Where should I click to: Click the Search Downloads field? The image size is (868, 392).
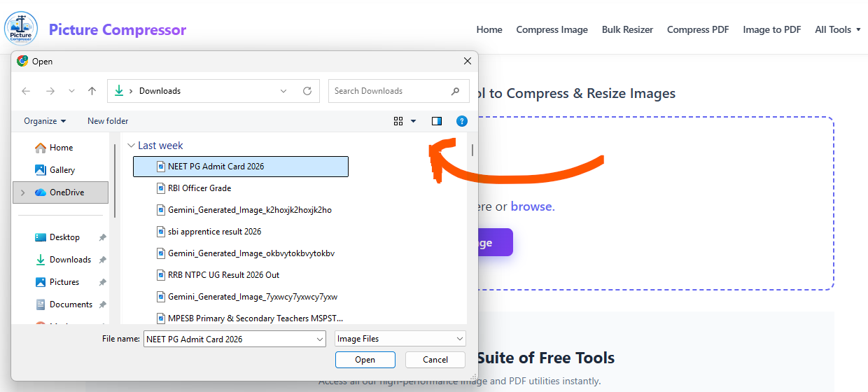click(398, 91)
